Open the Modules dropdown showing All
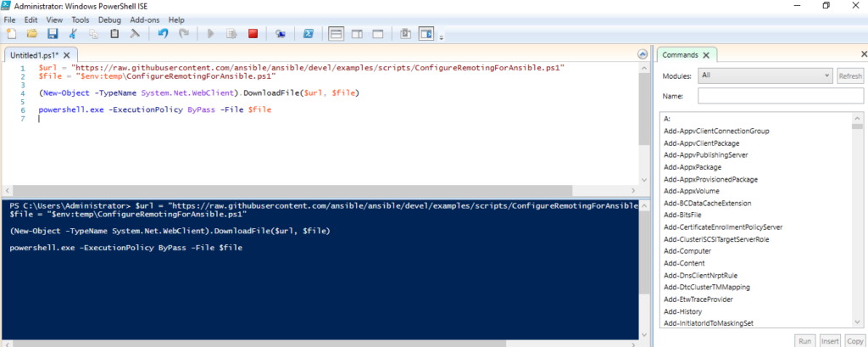This screenshot has width=868, height=347. point(765,76)
